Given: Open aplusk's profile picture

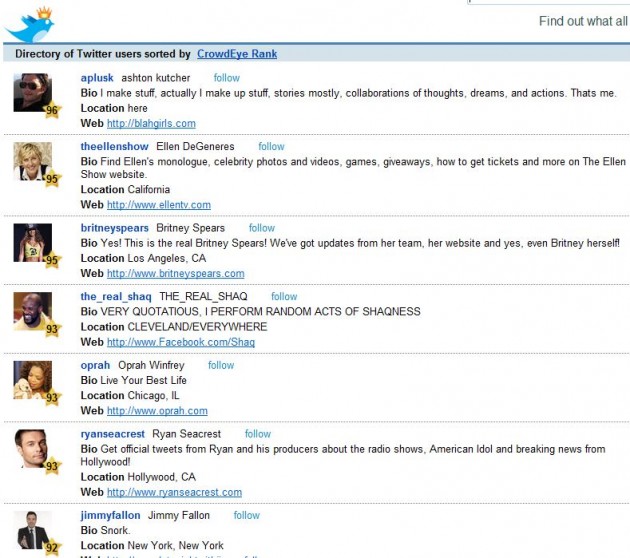Looking at the screenshot, I should click(33, 92).
